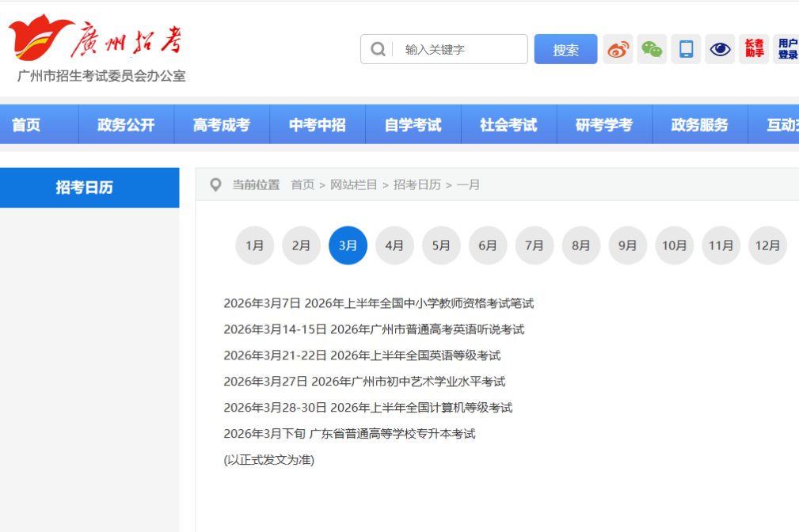799x532 pixels.
Task: Select the 6月 month circle
Action: [x=488, y=245]
